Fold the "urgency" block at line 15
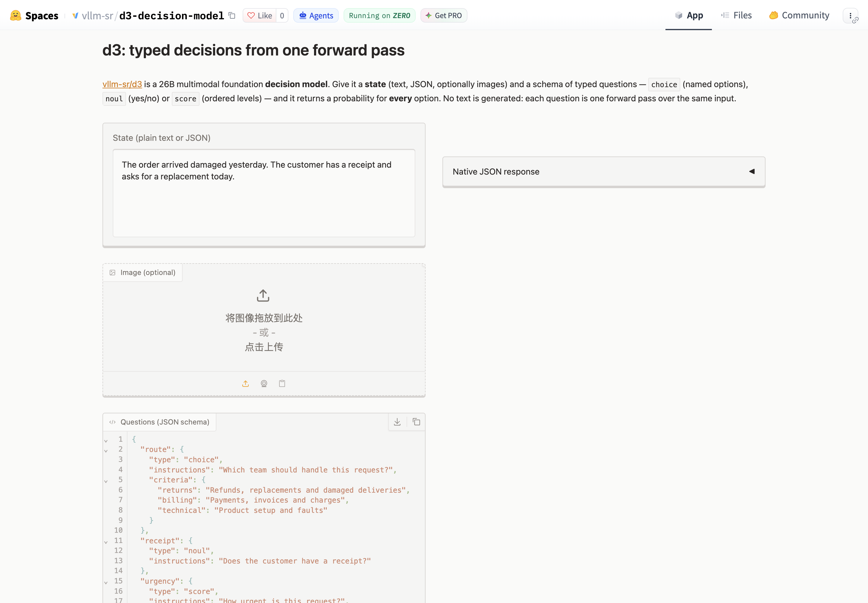868x603 pixels. (106, 582)
